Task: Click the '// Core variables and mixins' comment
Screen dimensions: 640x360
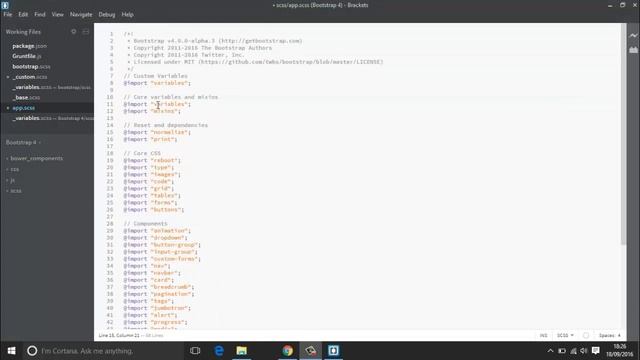Action: 171,97
